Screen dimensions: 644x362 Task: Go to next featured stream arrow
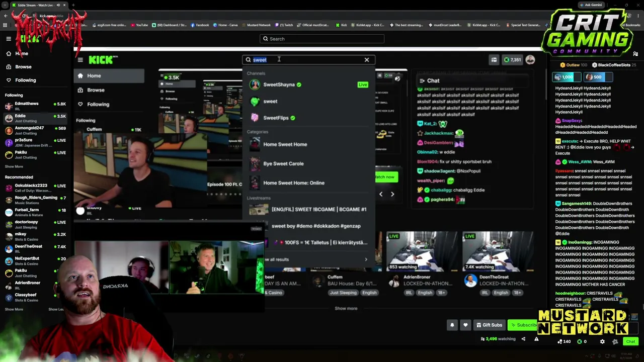pos(392,194)
